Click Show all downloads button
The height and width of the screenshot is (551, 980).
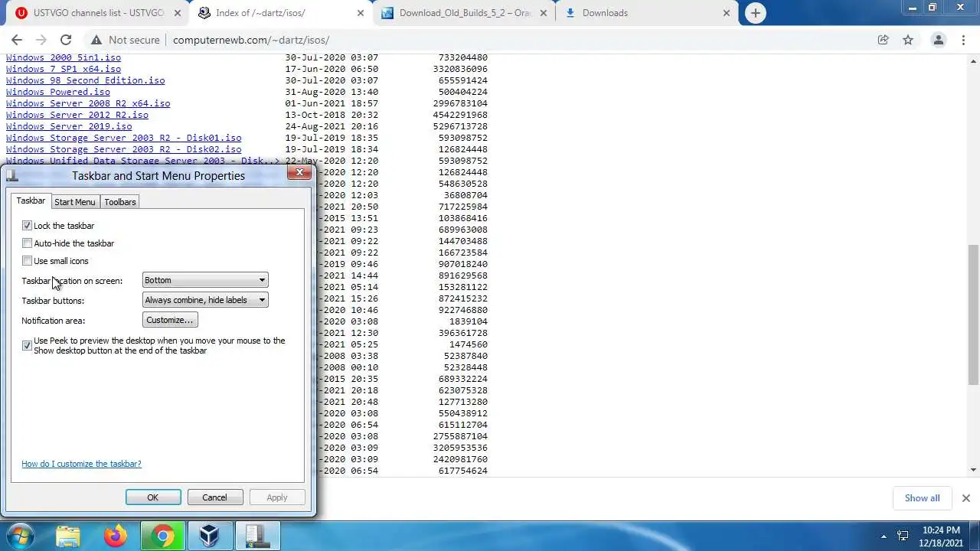click(922, 498)
